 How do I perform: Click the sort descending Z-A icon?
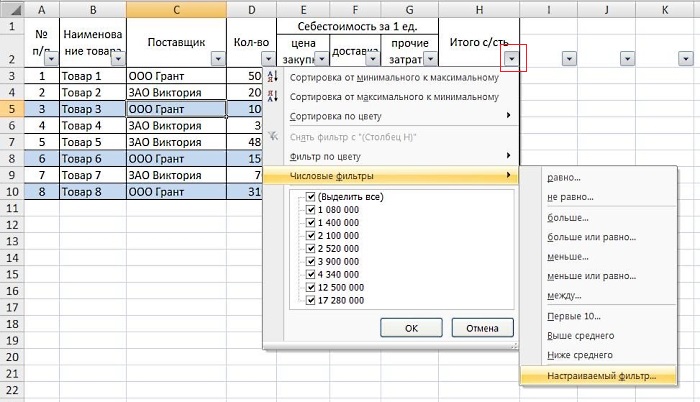click(x=273, y=97)
